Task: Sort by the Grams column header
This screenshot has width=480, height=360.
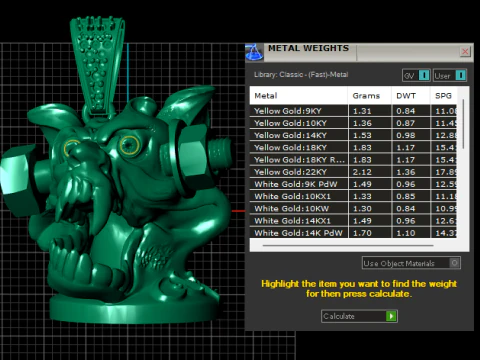Action: point(369,96)
